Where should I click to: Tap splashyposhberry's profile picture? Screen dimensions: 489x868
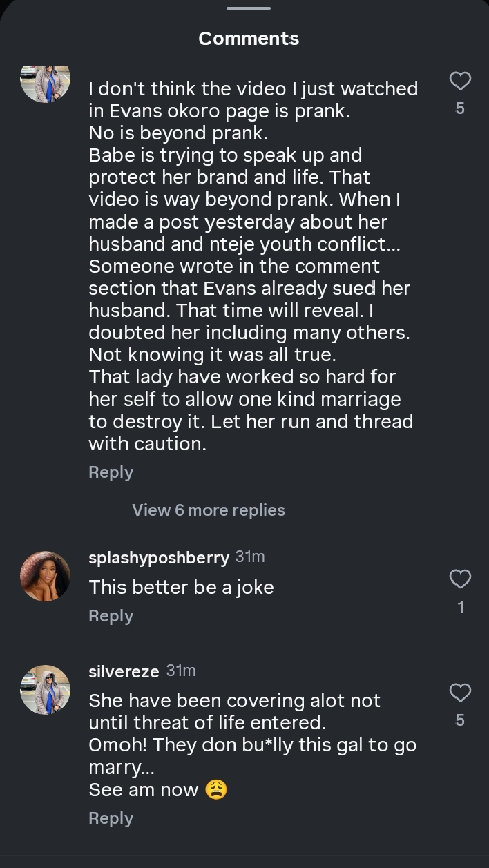[x=46, y=576]
